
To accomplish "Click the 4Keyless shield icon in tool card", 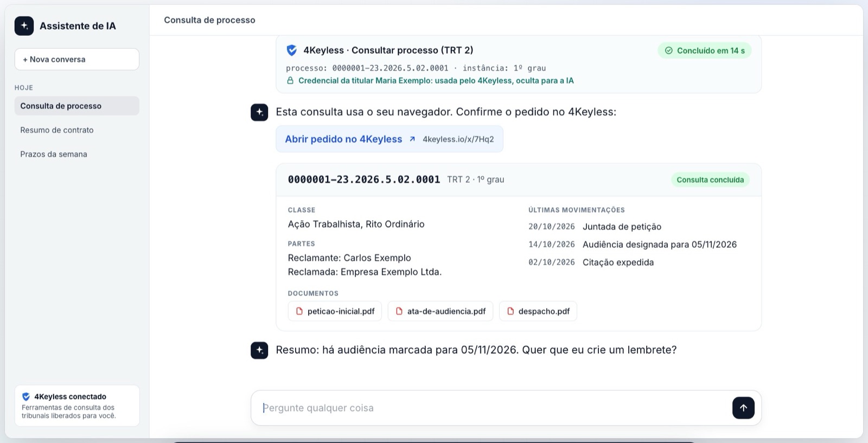I will pyautogui.click(x=292, y=50).
